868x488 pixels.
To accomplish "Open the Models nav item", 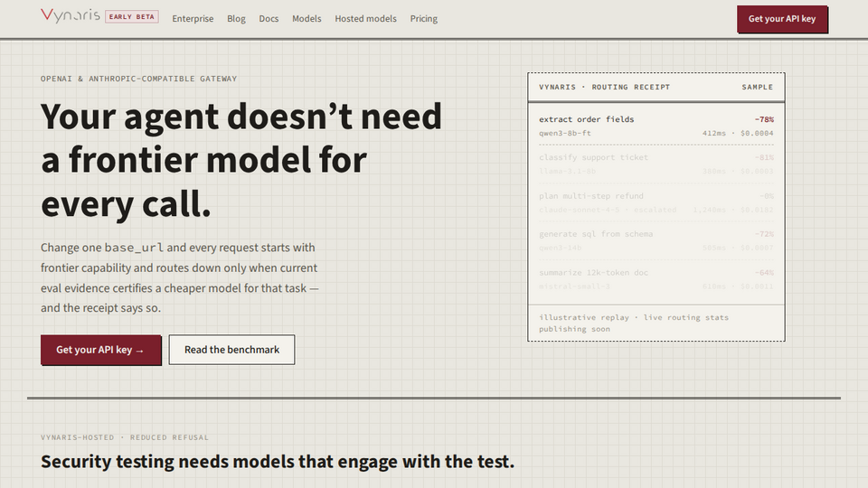I will click(x=307, y=19).
